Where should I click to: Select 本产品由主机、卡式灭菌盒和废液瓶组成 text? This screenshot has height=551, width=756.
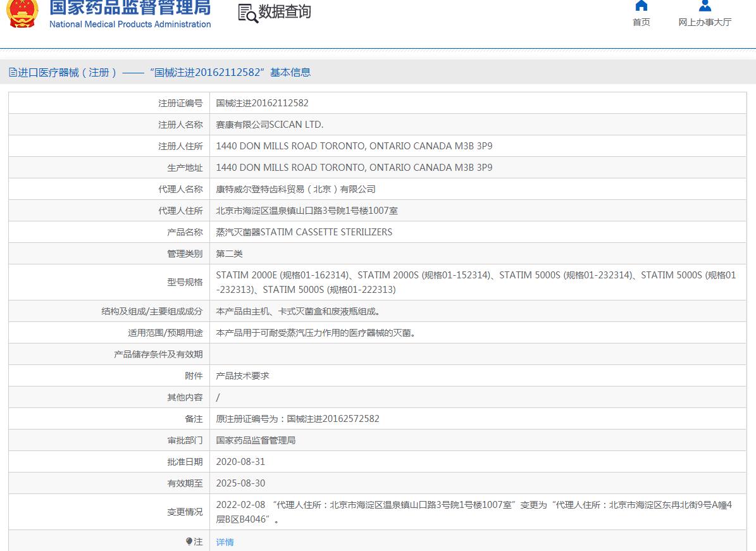297,311
